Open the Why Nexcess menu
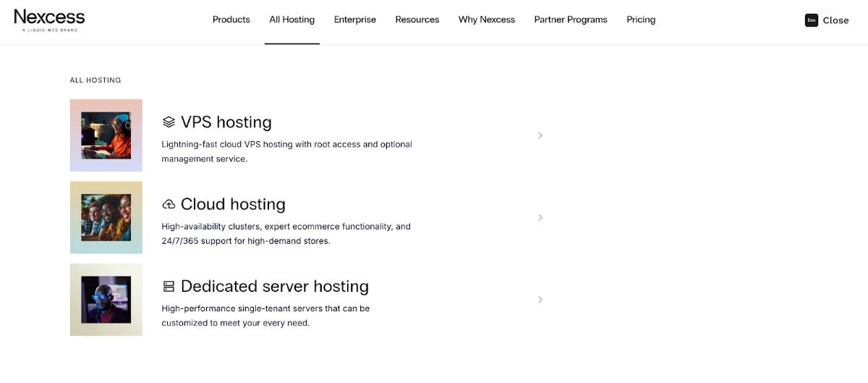The height and width of the screenshot is (383, 868). (x=487, y=20)
